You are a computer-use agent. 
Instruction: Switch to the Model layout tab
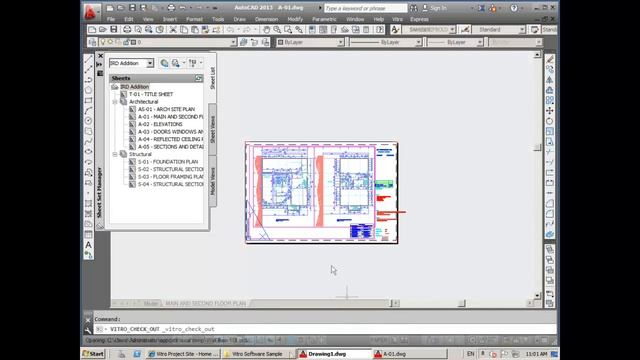click(151, 303)
